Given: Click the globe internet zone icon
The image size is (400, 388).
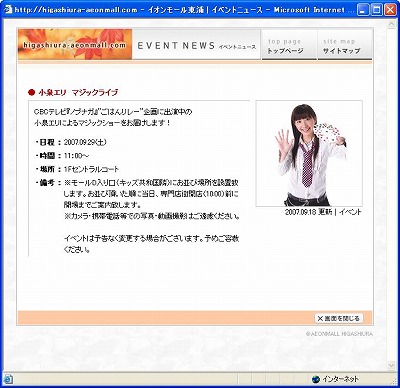Looking at the screenshot, I should [315, 379].
